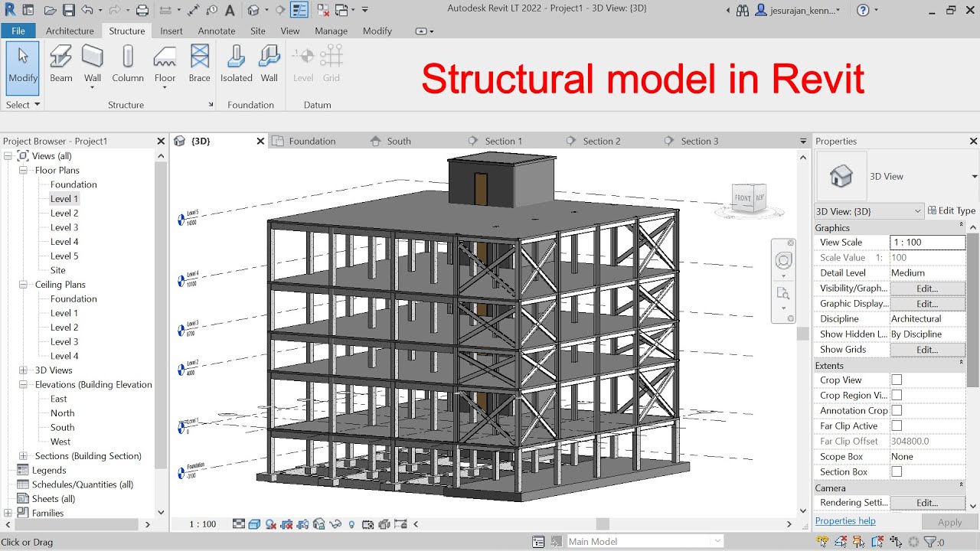
Task: Toggle Reveal Hidden Elements lightbulb
Action: coord(351,524)
